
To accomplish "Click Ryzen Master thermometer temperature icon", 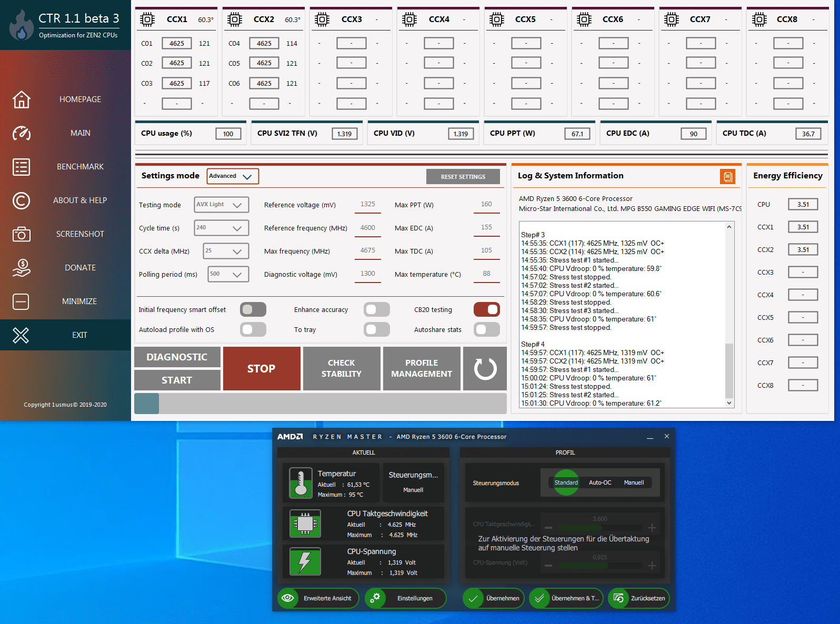I will 301,483.
